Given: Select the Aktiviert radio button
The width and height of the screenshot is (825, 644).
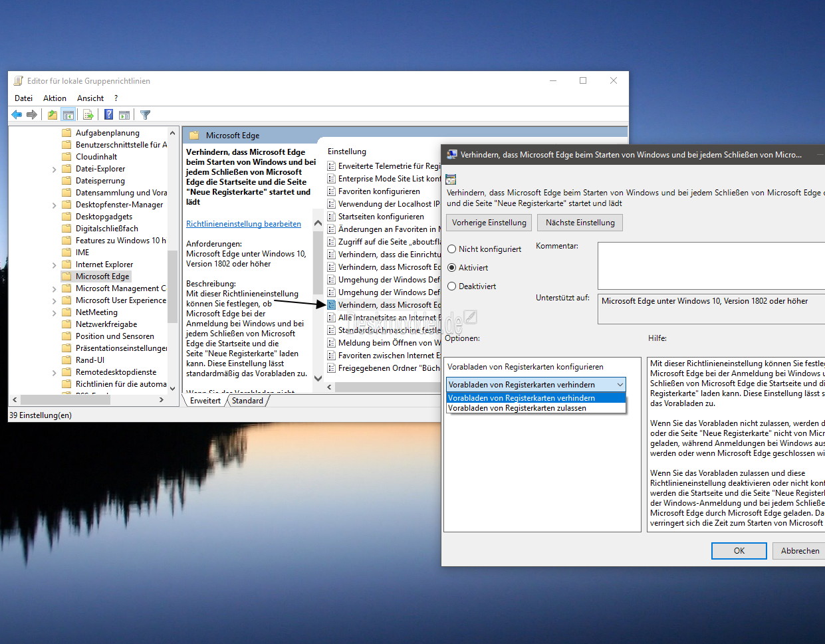Looking at the screenshot, I should click(x=452, y=268).
